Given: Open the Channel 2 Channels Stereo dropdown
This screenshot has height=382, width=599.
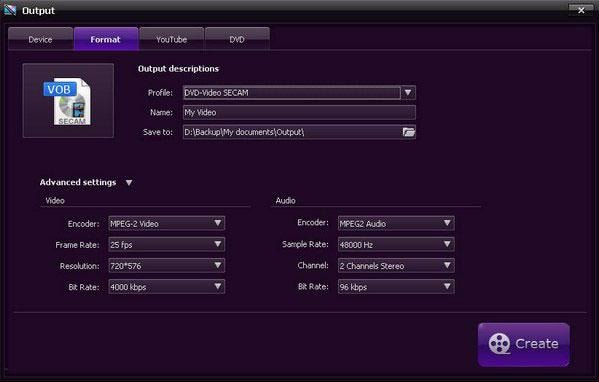Looking at the screenshot, I should pos(396,265).
